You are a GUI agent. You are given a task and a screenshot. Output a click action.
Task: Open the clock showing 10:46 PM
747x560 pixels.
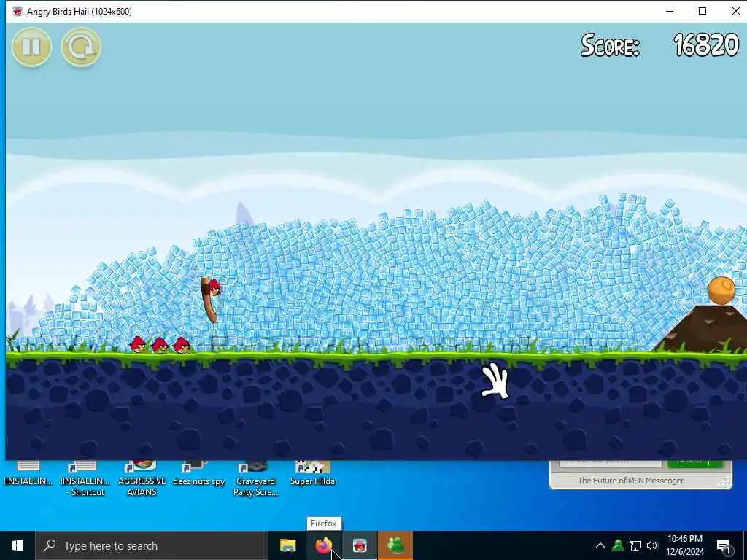[x=684, y=545]
